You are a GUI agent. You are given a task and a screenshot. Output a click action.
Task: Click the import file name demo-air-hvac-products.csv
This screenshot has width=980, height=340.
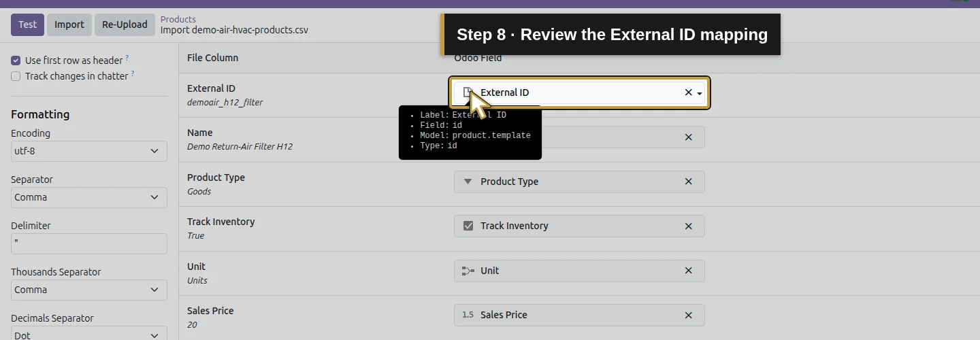pos(248,31)
